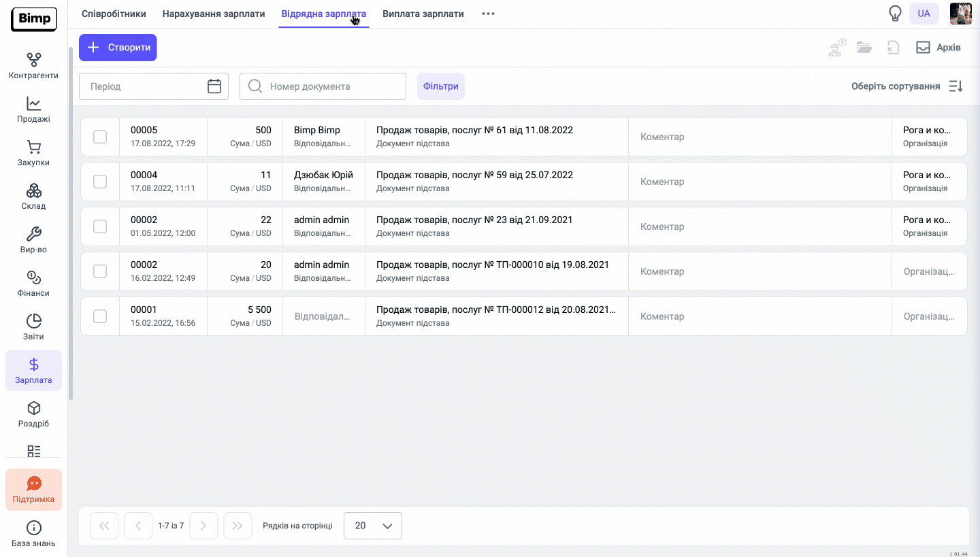Click the salary payment worker icon
The width and height of the screenshot is (980, 557).
(836, 48)
